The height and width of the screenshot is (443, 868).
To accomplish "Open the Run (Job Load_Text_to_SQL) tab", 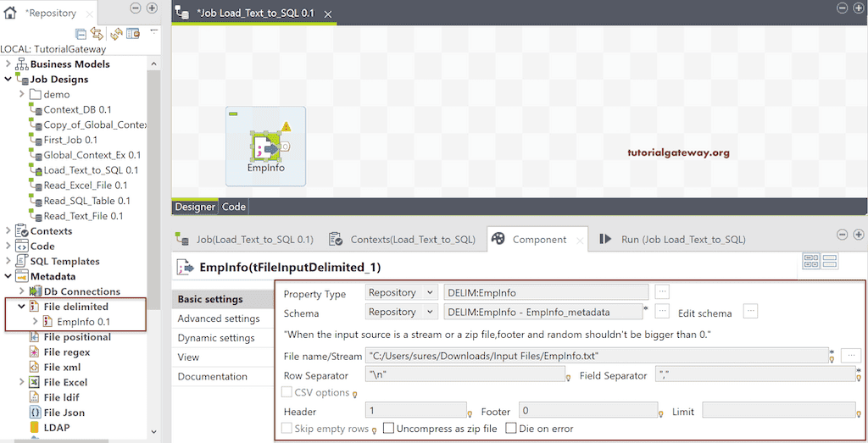I will pos(672,240).
